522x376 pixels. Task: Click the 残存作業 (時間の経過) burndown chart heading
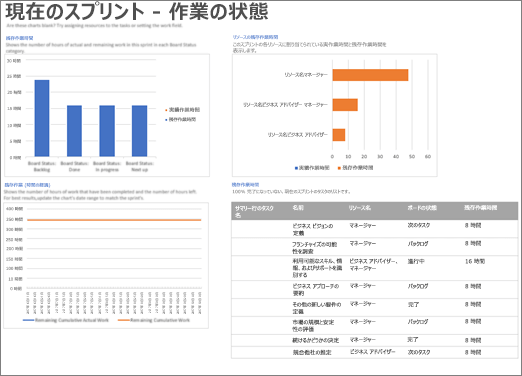click(x=27, y=185)
